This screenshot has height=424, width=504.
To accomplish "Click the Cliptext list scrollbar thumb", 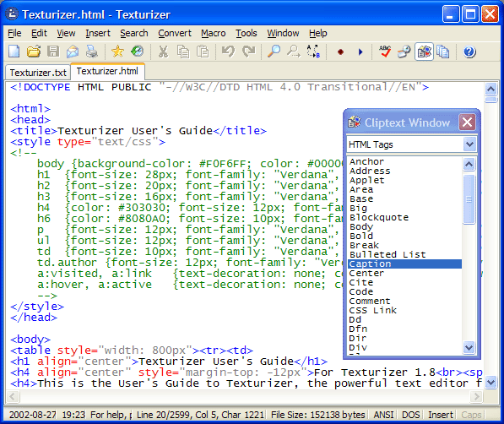I will tap(469, 199).
